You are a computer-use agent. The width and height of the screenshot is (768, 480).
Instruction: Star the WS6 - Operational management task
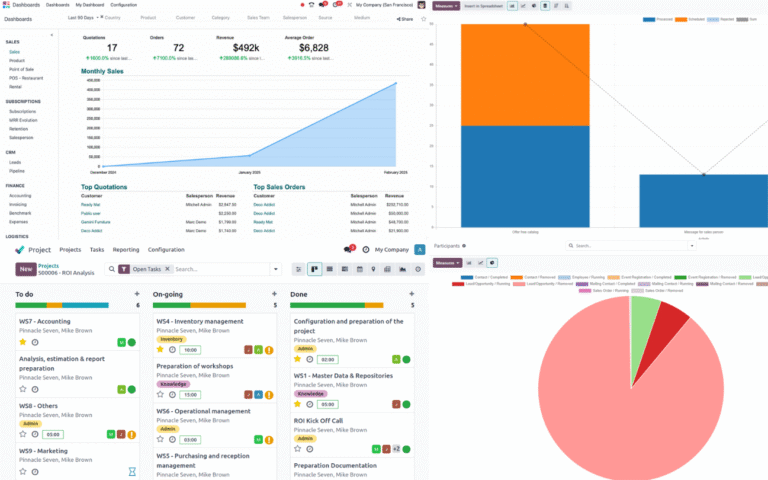pos(160,439)
